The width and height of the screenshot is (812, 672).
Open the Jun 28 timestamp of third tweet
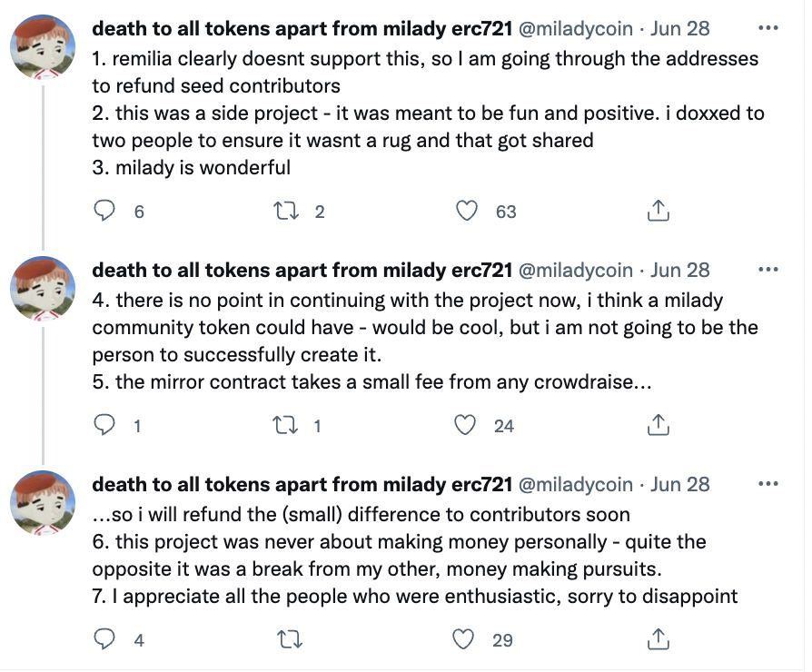tap(680, 485)
